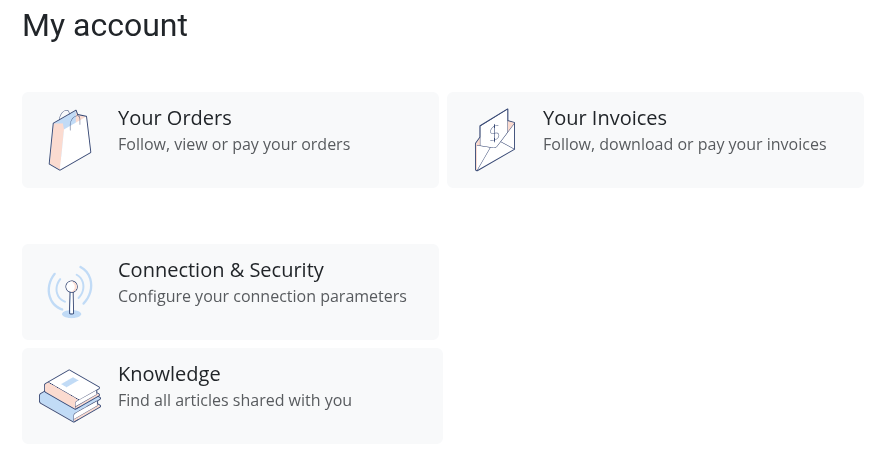Viewport: 892px width, 466px height.
Task: Click 'Find all articles shared with you'
Action: point(235,401)
